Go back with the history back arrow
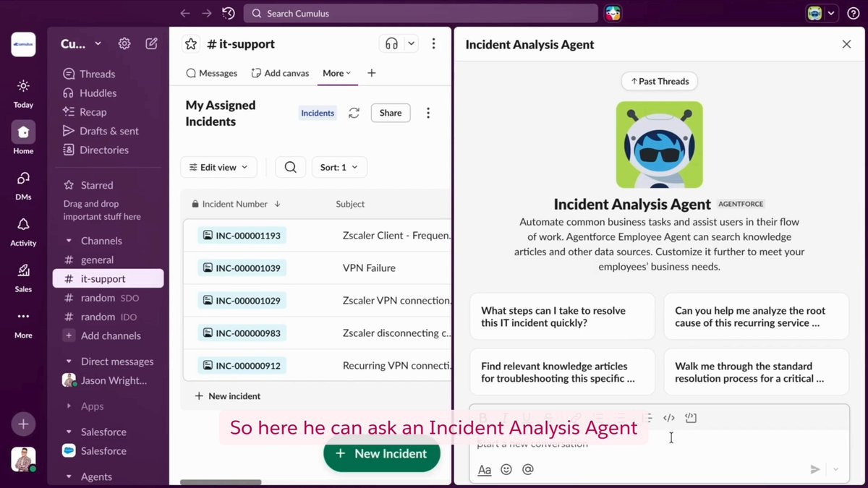Screen dimensions: 868x488 click(185, 13)
